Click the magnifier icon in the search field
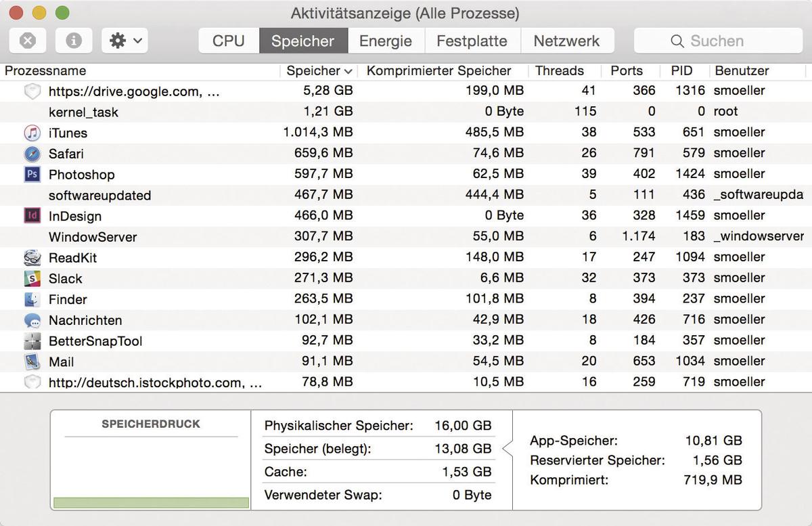 tap(677, 41)
